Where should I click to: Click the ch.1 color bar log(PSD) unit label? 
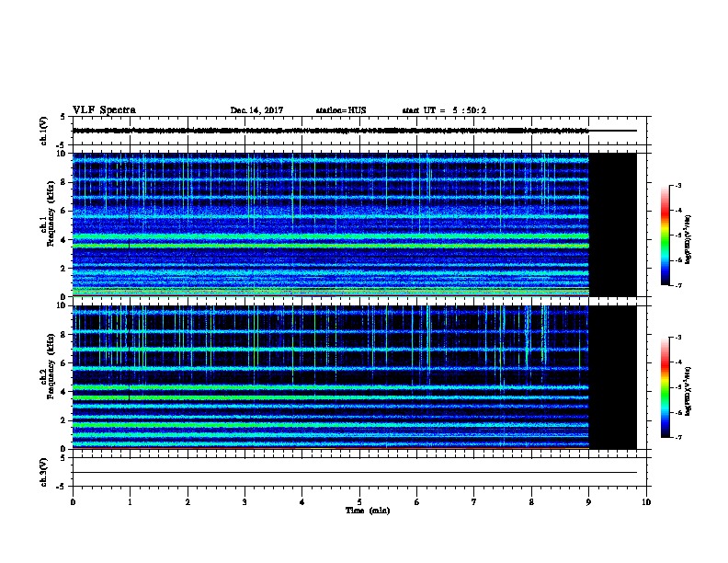tap(688, 240)
